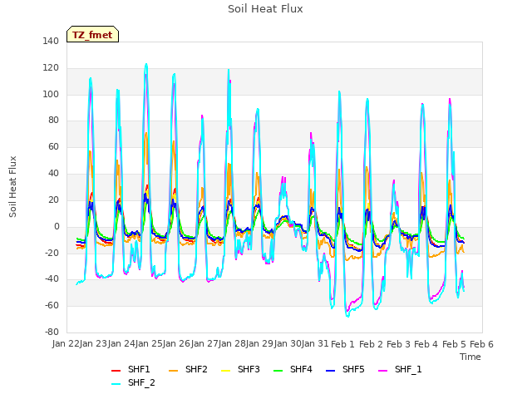Click the magenta SHF_1 legend swatch
This screenshot has height=399, width=532.
(x=382, y=370)
